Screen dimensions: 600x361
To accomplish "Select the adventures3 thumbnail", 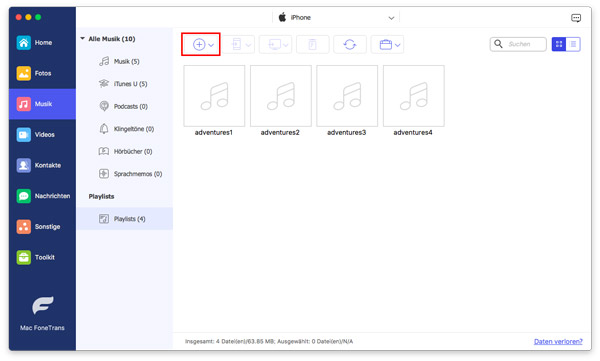I will 347,96.
